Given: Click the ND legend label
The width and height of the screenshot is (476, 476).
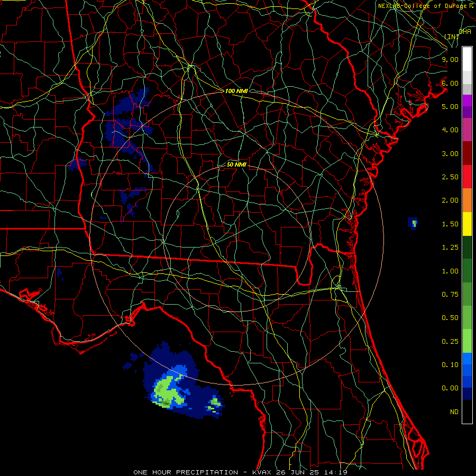Looking at the screenshot, I should 454,412.
